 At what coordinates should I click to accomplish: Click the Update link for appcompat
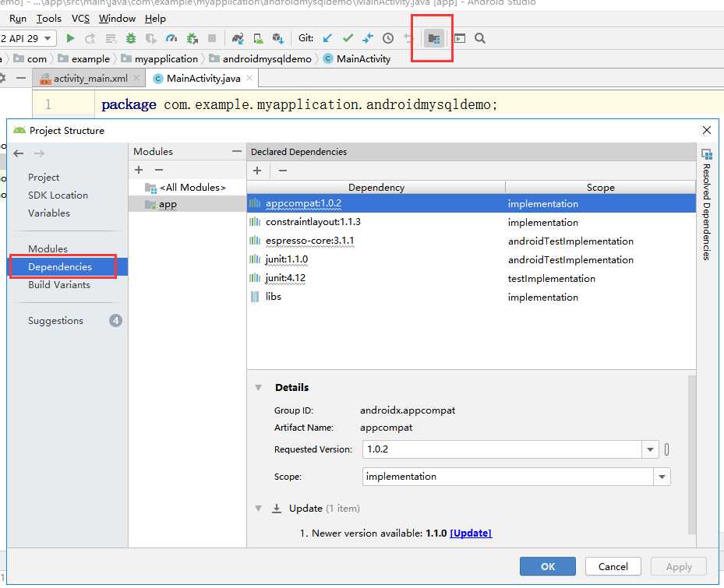click(471, 533)
